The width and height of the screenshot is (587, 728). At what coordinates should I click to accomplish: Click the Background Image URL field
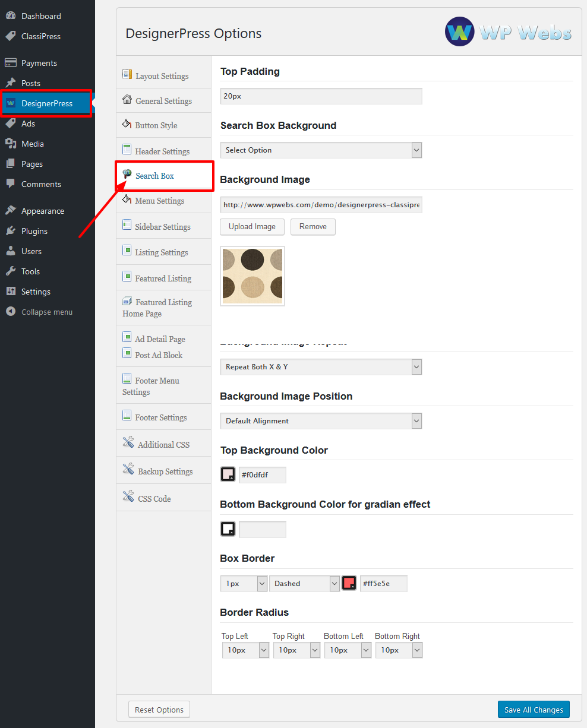tap(321, 205)
